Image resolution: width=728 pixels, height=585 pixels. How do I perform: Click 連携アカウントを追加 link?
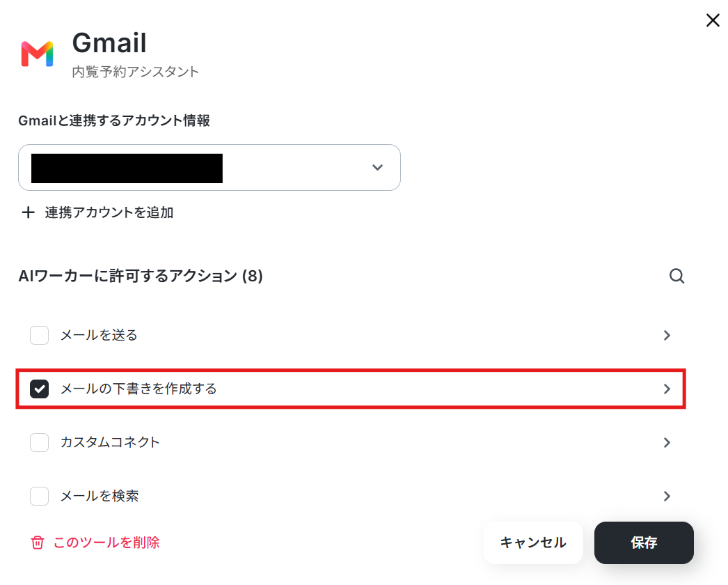(109, 212)
